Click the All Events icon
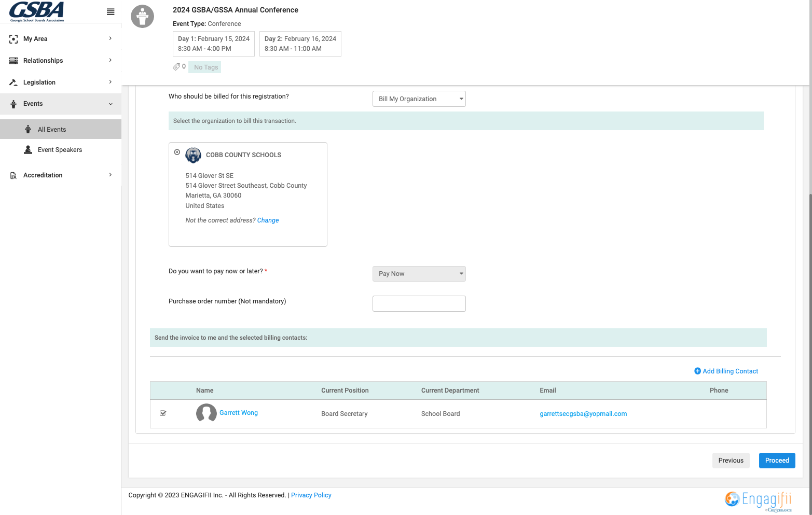 click(28, 129)
